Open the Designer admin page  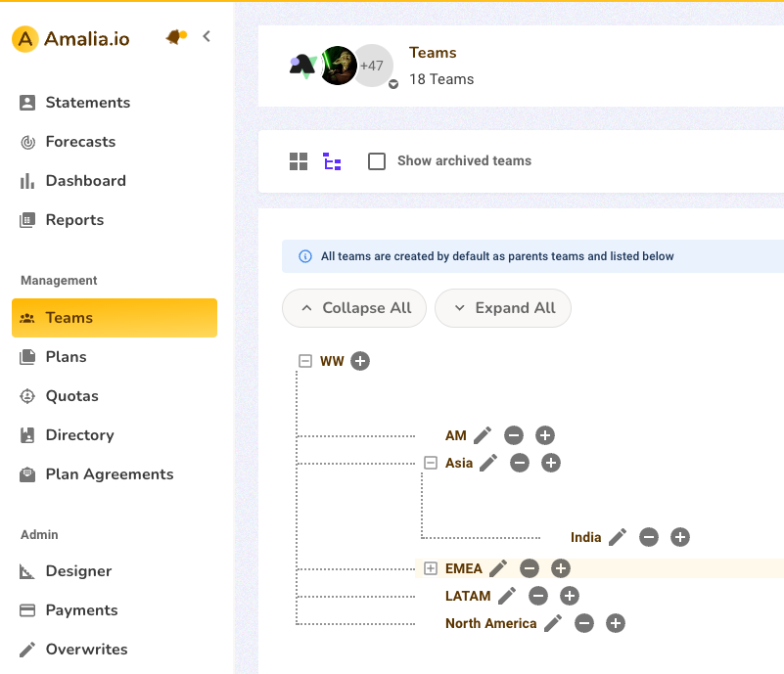point(115,571)
